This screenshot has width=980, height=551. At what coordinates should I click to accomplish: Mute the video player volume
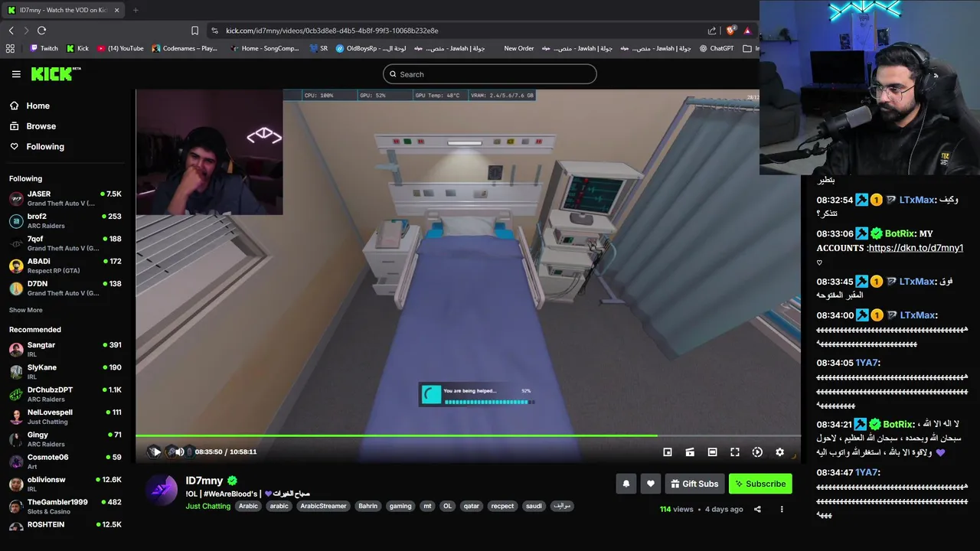point(179,452)
